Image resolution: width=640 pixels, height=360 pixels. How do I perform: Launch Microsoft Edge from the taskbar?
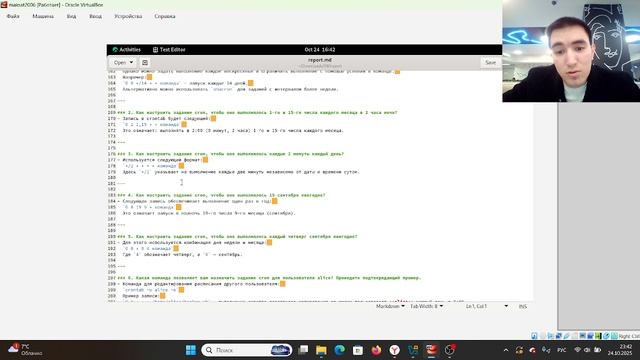pos(340,350)
